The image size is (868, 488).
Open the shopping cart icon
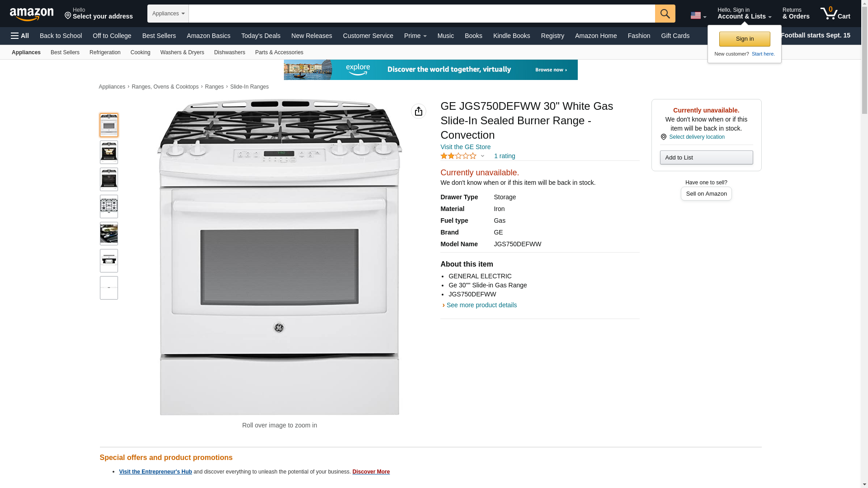point(835,14)
